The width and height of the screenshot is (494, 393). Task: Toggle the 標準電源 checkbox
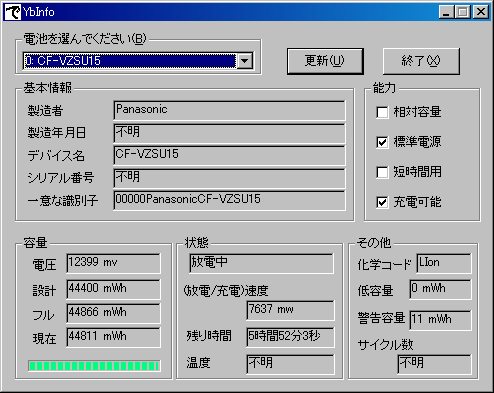pos(382,142)
